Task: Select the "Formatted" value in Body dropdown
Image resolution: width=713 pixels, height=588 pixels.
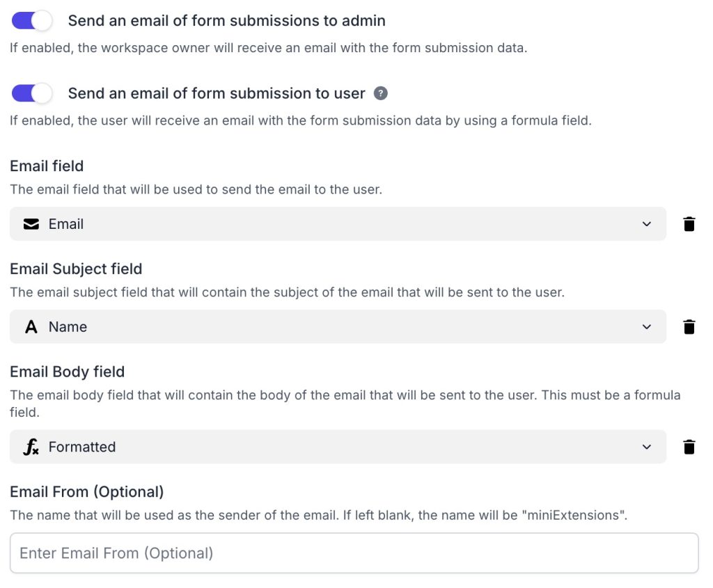Action: 82,447
